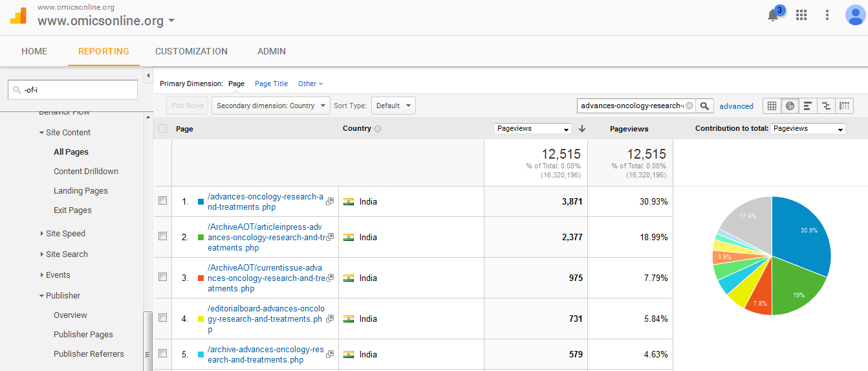Image resolution: width=868 pixels, height=371 pixels.
Task: Open Exit Pages report
Action: coord(72,210)
